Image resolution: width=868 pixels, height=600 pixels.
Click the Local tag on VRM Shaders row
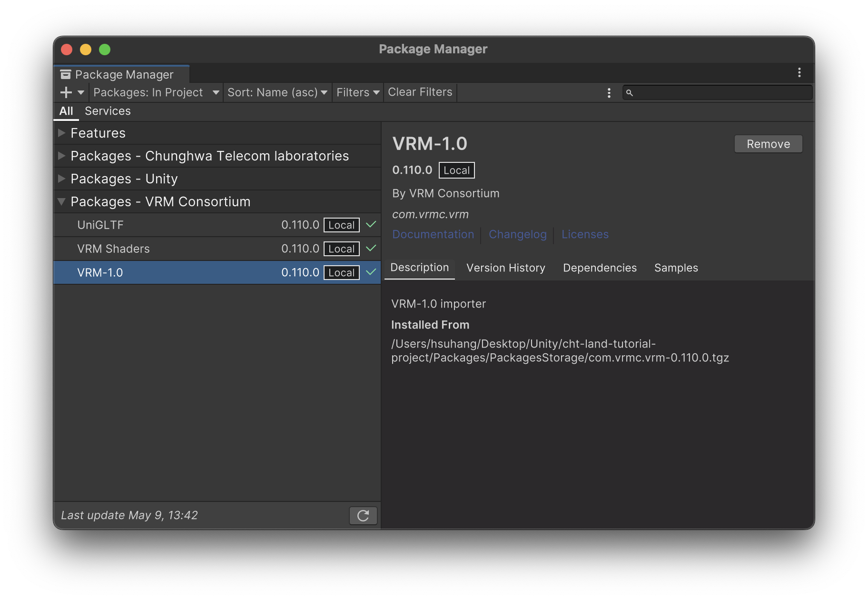pyautogui.click(x=342, y=249)
